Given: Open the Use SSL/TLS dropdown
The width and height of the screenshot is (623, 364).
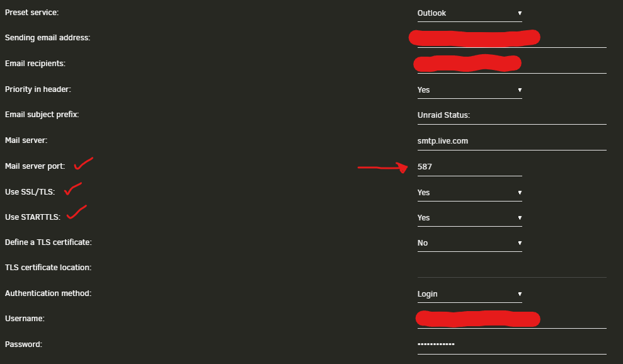Looking at the screenshot, I should (469, 192).
